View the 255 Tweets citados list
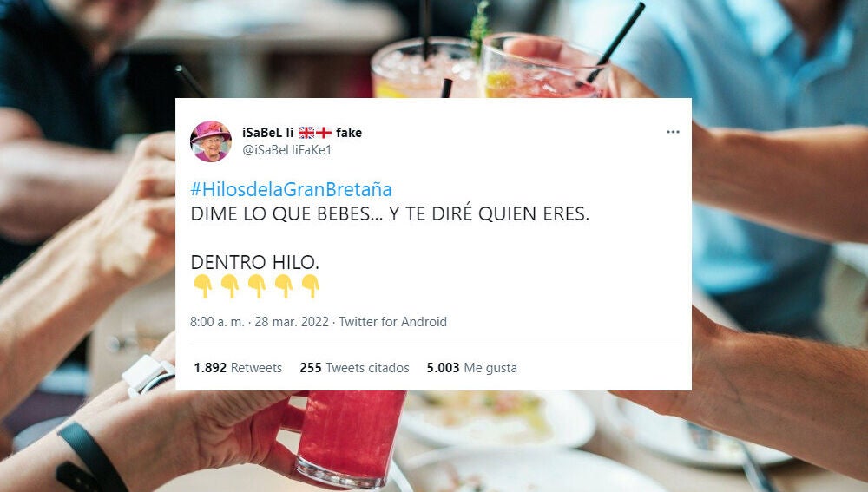This screenshot has width=868, height=492. (354, 367)
